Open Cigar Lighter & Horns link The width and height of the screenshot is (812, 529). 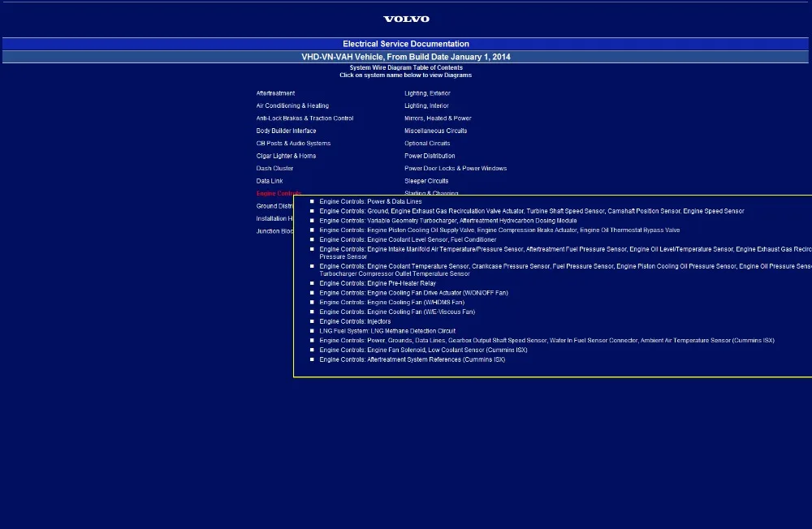click(286, 156)
